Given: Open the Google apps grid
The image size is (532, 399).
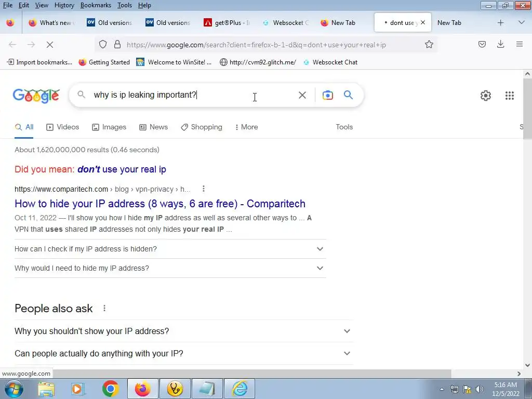Looking at the screenshot, I should pos(509,96).
